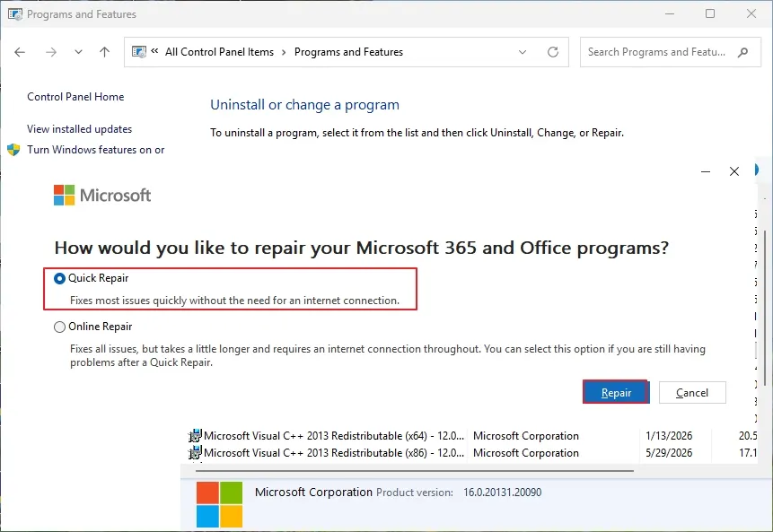Screen dimensions: 773x532
Task: Click the Search Programs and Features field
Action: pos(671,52)
